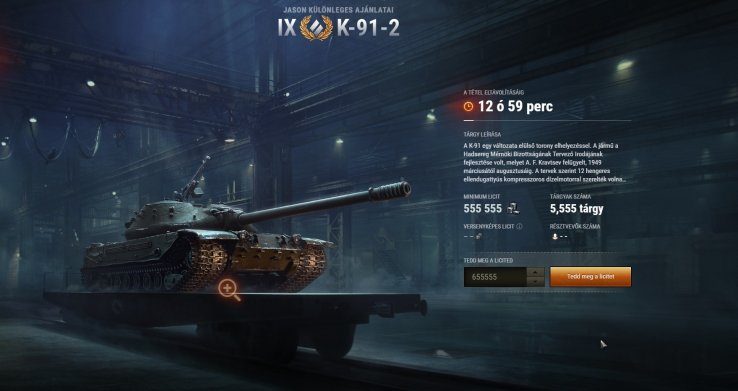Click the laurel emblem between IX and K-91-2
The height and width of the screenshot is (391, 738).
pos(316,28)
